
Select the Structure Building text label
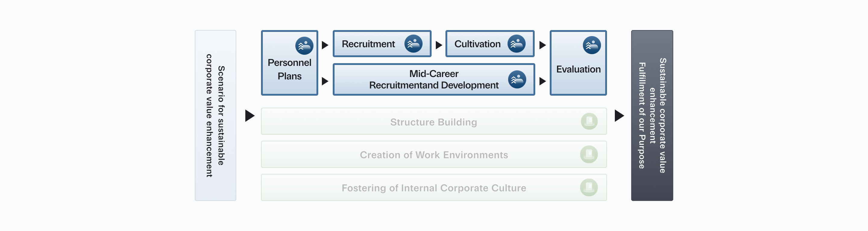pos(433,122)
